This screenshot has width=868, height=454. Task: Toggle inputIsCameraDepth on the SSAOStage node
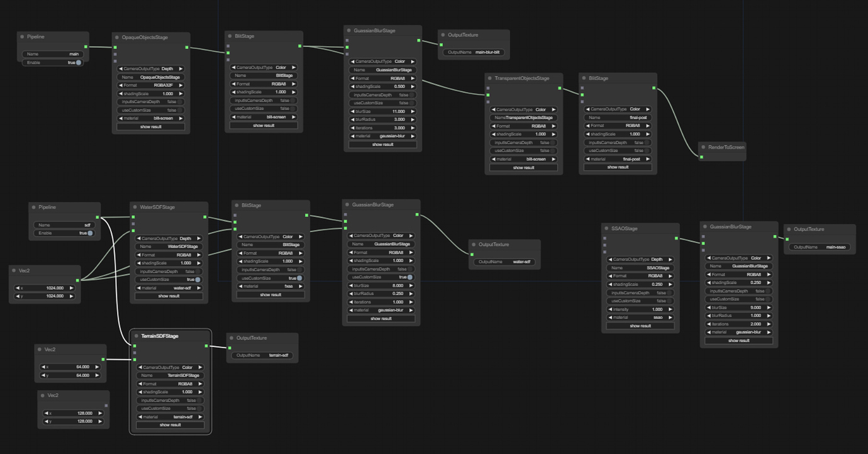(669, 292)
